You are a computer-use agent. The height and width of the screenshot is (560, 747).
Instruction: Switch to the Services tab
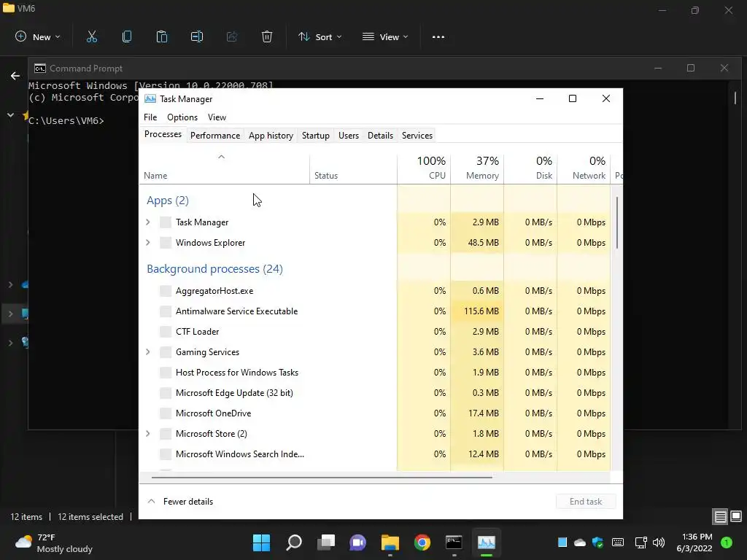point(417,136)
